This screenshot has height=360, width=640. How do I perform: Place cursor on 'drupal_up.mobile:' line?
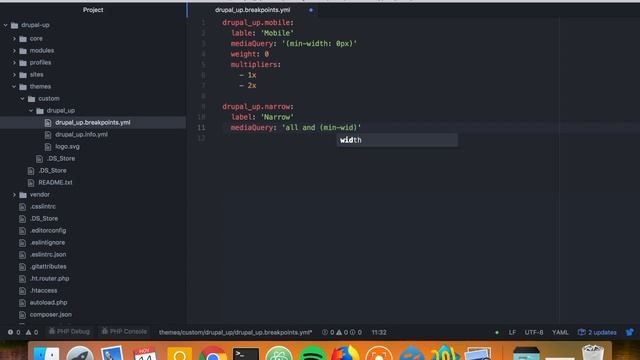point(258,22)
